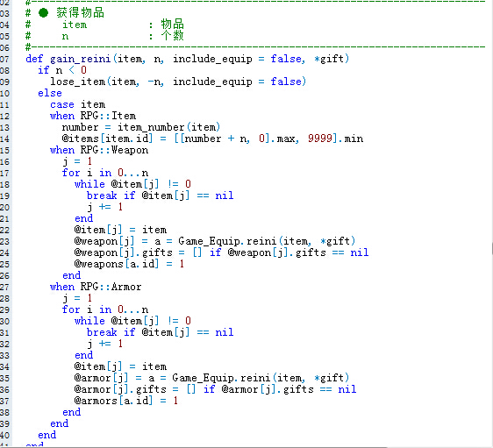Click the number 9999 in the code

click(x=320, y=139)
